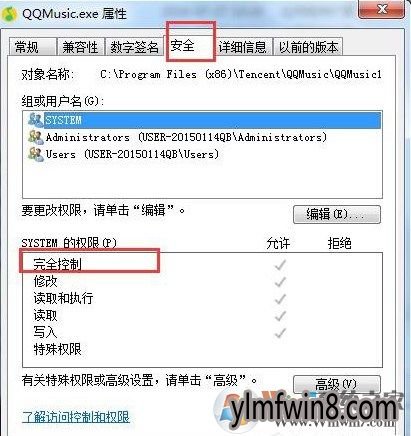Select the SYSTEM group icon

pyautogui.click(x=35, y=119)
